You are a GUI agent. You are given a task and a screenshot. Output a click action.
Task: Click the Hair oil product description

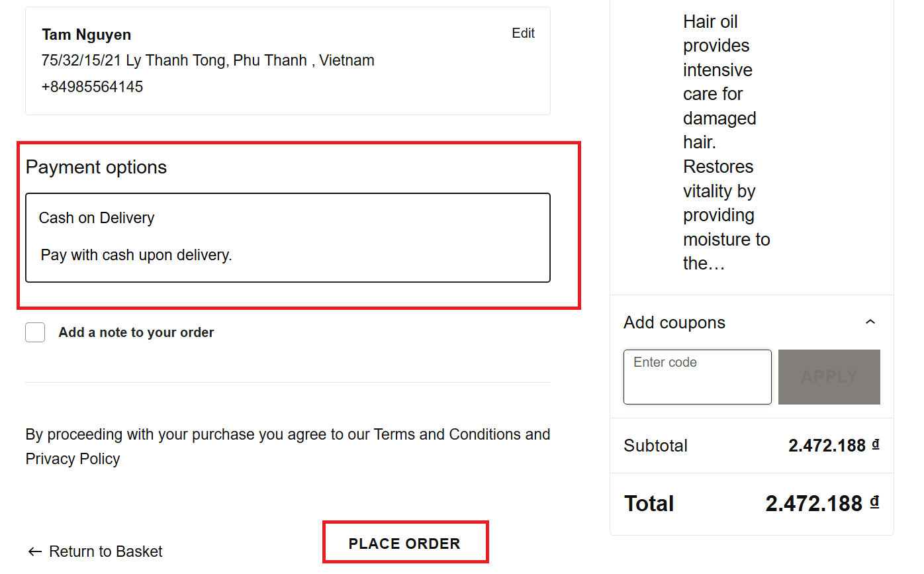click(x=726, y=142)
